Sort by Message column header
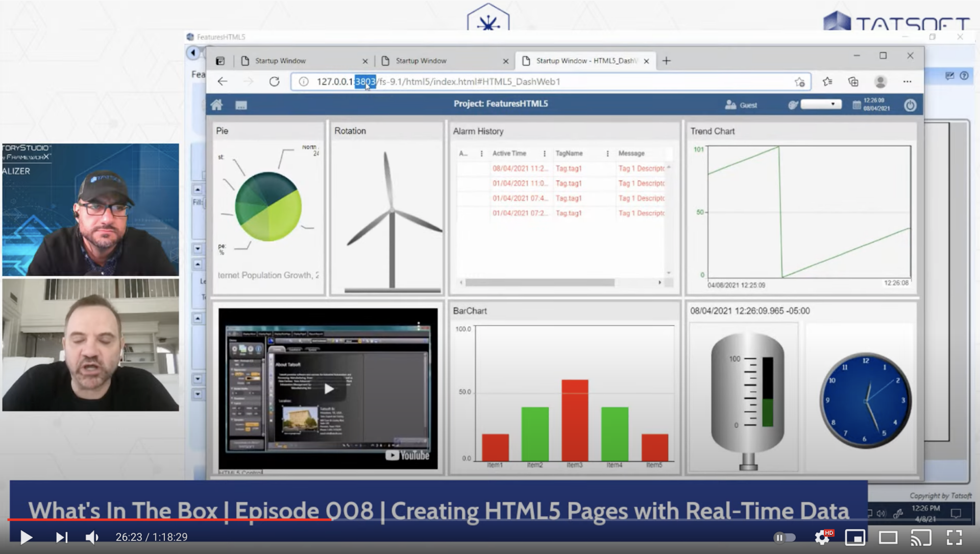Screen dimensions: 980x554 click(x=631, y=153)
